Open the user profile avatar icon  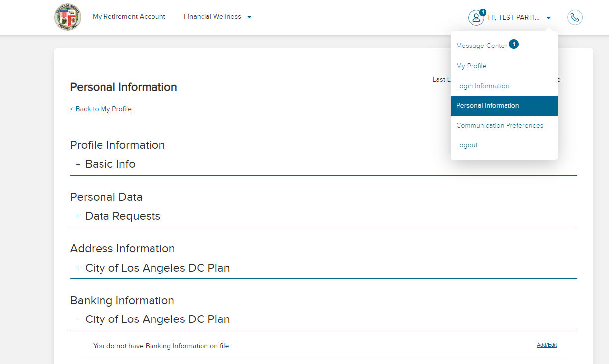[476, 18]
